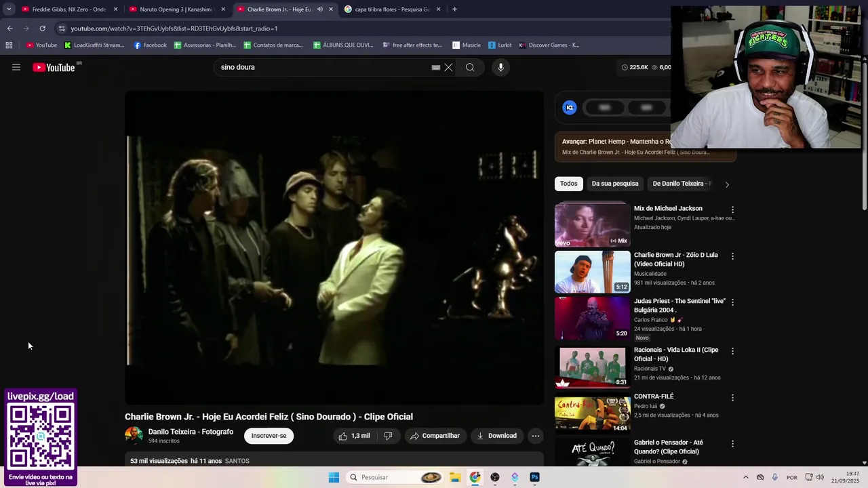Switch to capa tilibra flores tab
This screenshot has height=488, width=868.
tap(392, 9)
